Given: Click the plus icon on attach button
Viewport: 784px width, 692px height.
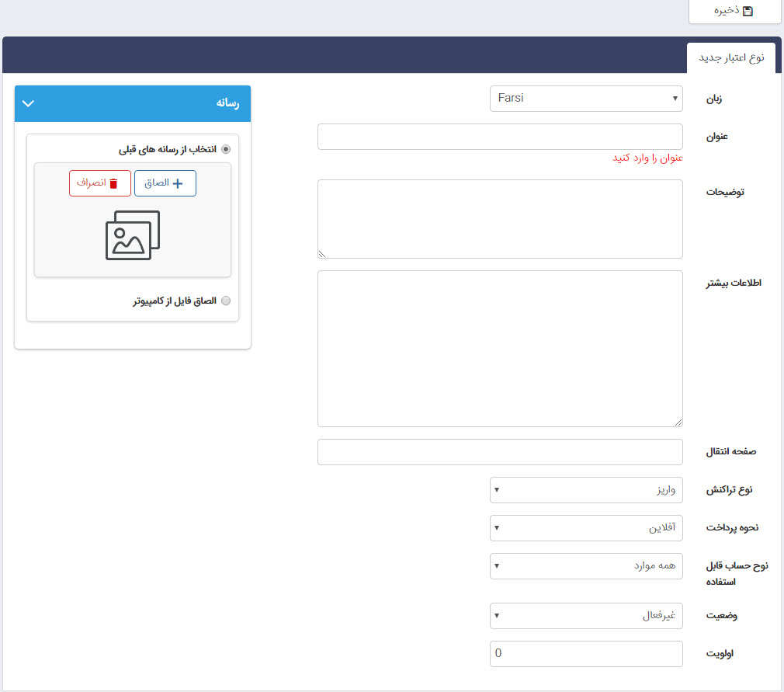Looking at the screenshot, I should click(178, 183).
